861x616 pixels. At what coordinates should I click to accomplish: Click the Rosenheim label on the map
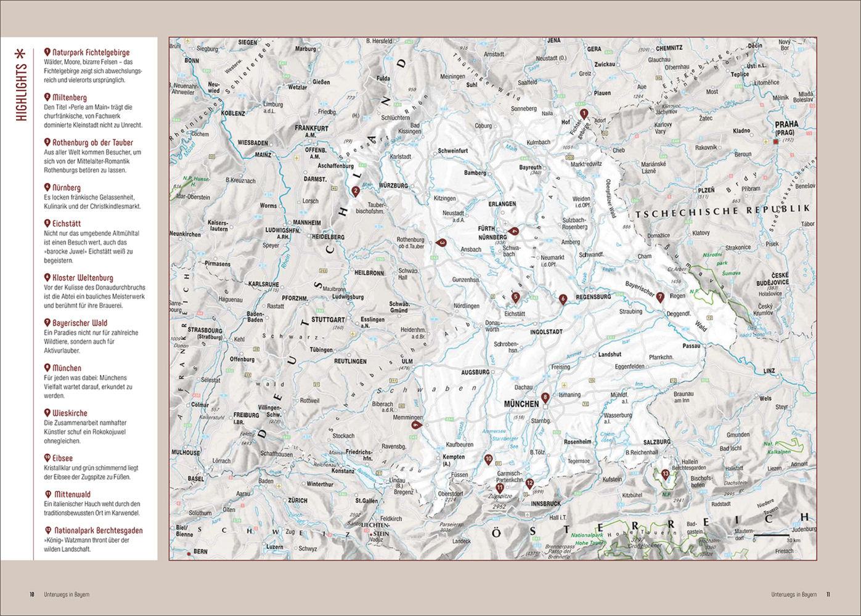(577, 442)
